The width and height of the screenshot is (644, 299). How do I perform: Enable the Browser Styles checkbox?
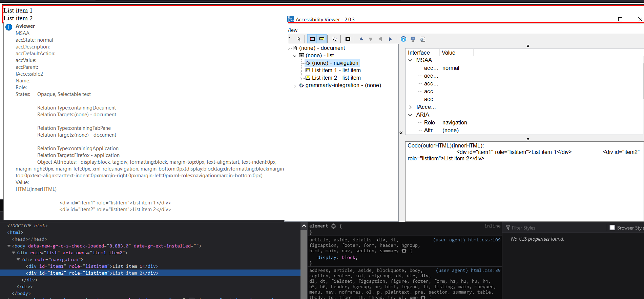click(612, 228)
